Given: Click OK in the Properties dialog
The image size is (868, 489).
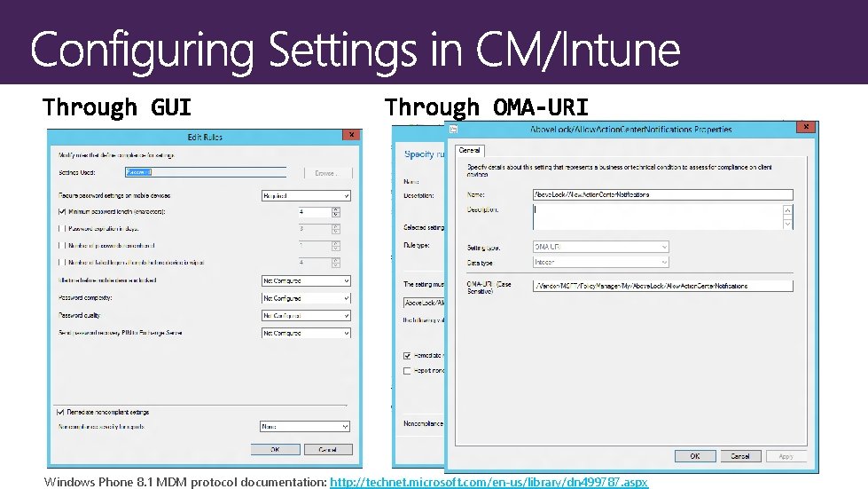Looking at the screenshot, I should pyautogui.click(x=695, y=456).
